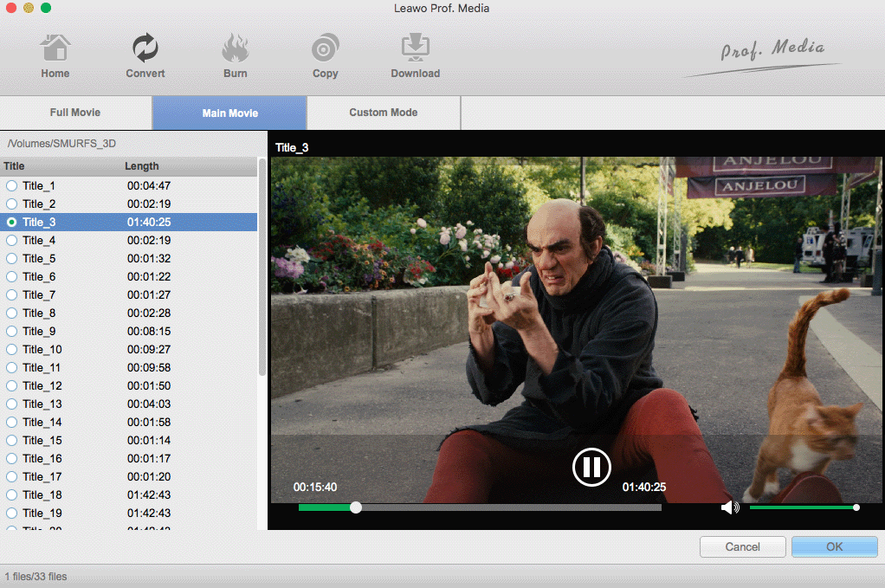Click the Title_16 row label
The width and height of the screenshot is (885, 588).
point(42,459)
